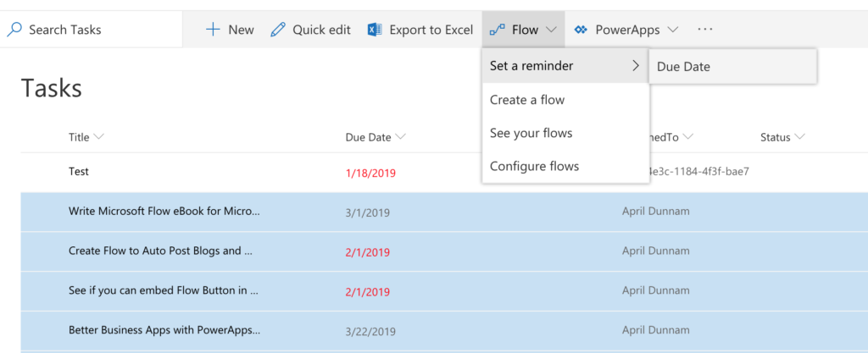The width and height of the screenshot is (868, 353).
Task: Open the Better Business Apps with PowerApps task
Action: click(164, 329)
